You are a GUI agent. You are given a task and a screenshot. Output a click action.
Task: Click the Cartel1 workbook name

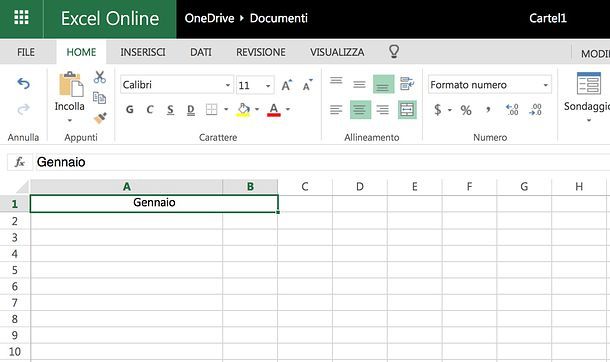tap(548, 18)
